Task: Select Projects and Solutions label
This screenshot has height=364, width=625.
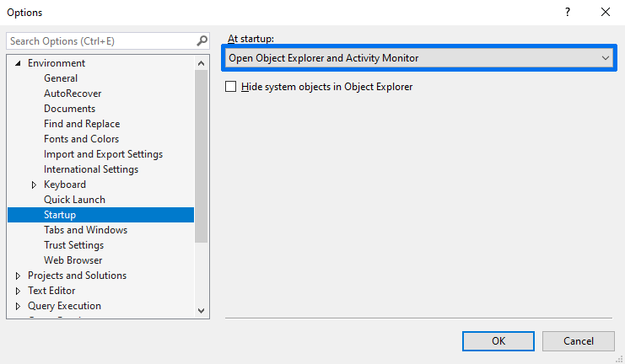Action: [77, 276]
